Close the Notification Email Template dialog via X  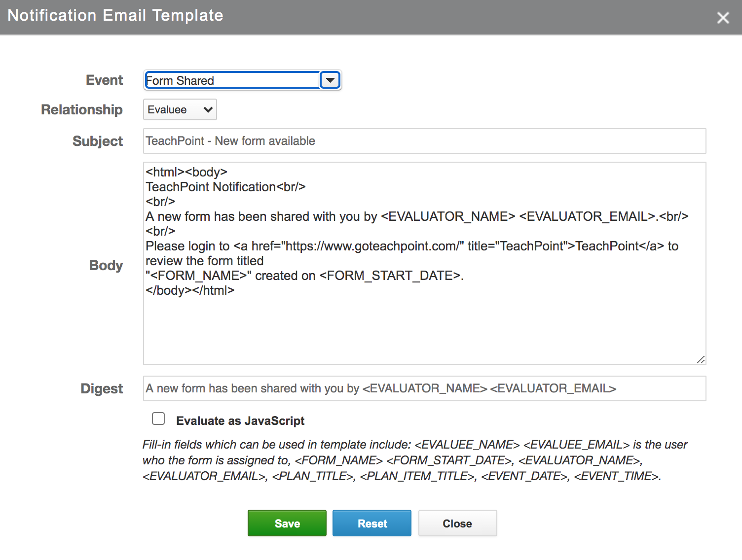click(x=723, y=18)
